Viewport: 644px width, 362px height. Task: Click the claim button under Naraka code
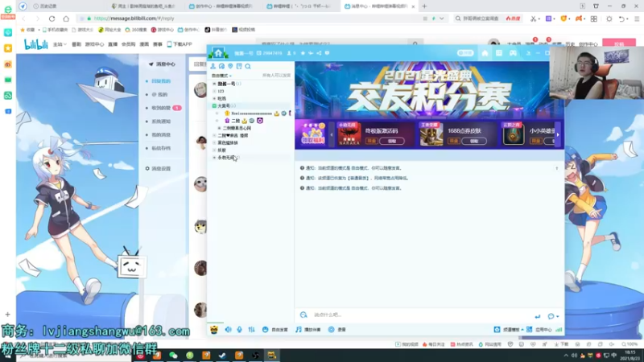392,141
